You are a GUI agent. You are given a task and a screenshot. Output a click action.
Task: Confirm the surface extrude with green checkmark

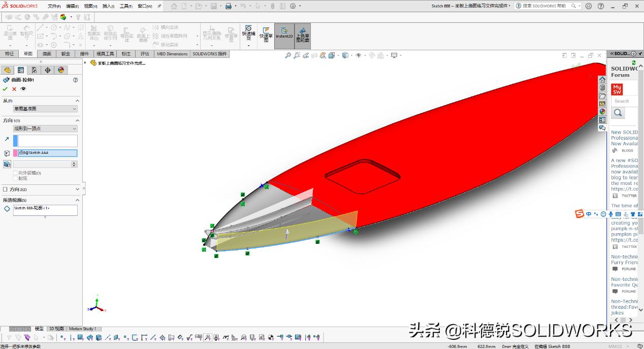(5, 89)
